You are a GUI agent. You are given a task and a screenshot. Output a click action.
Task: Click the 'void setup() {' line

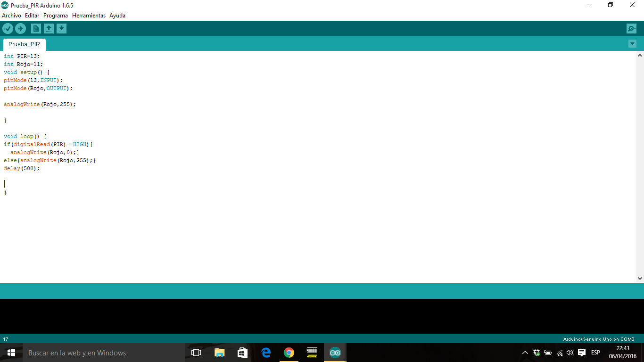tap(27, 72)
